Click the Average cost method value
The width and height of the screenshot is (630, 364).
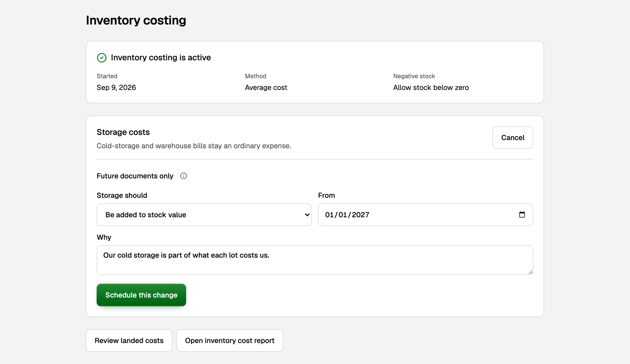pyautogui.click(x=266, y=87)
